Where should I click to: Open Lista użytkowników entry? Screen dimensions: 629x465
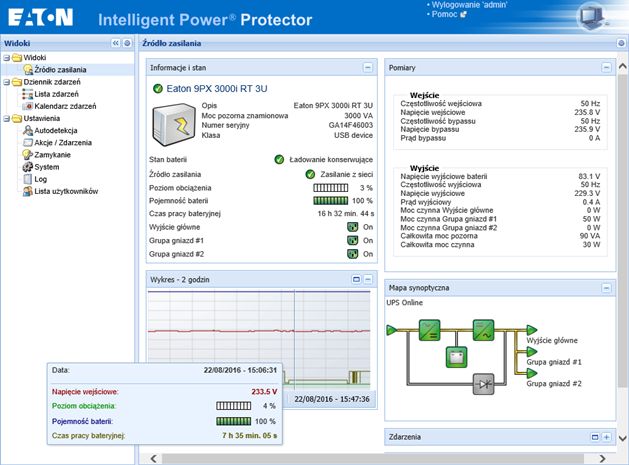click(66, 191)
